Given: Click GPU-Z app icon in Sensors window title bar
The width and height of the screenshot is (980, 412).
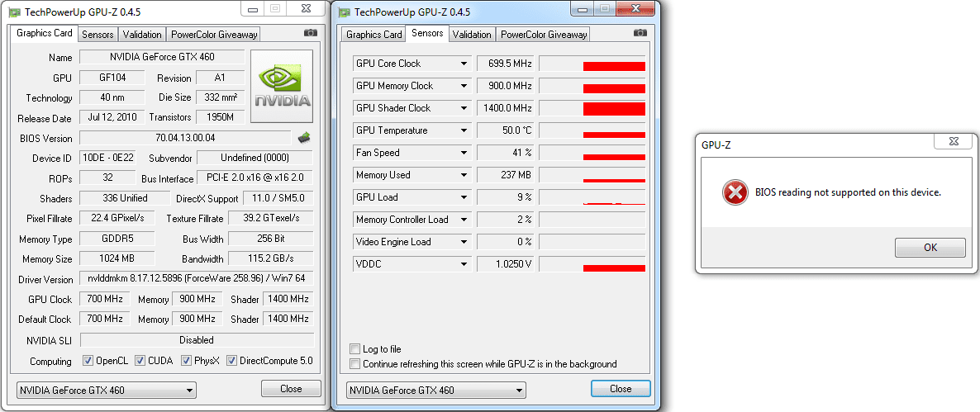Looking at the screenshot, I should [344, 12].
